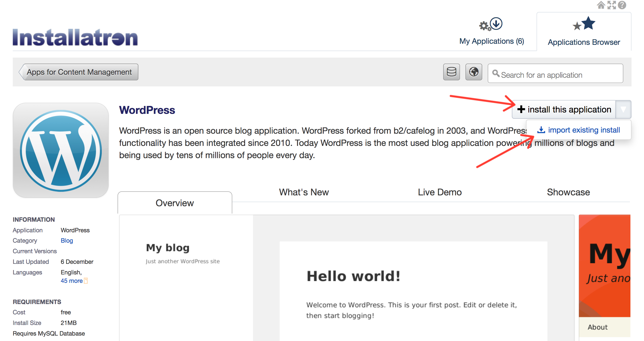Select the Overview tab

click(x=175, y=203)
